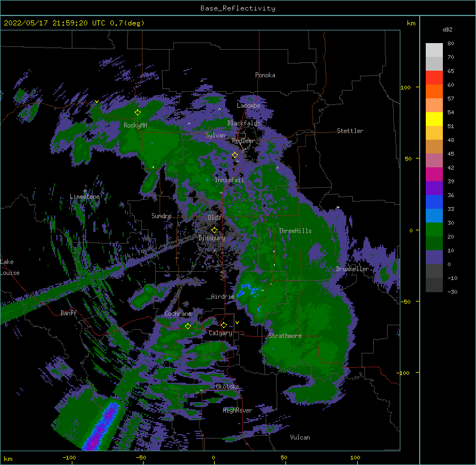Image resolution: width=476 pixels, height=465 pixels.
Task: Select the medium gray 70-65 dBZ legend swatch
Action: 434,64
